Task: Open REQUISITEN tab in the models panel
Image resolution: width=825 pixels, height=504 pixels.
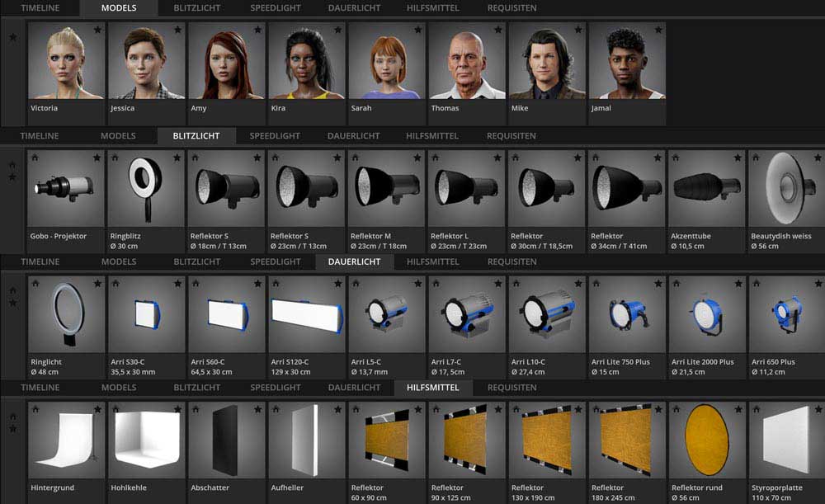Action: pos(512,8)
